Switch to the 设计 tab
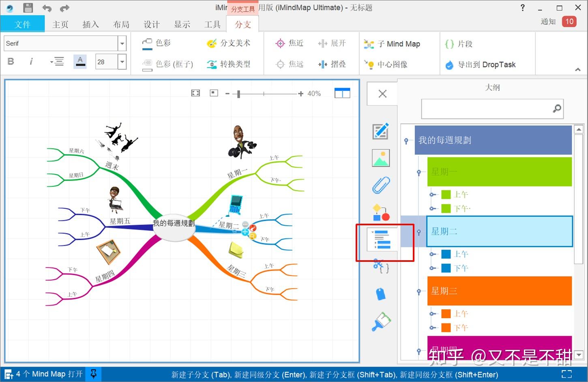The width and height of the screenshot is (588, 382). click(x=152, y=24)
